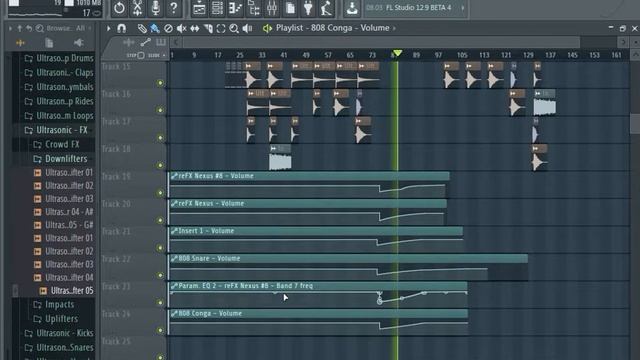Click bar 105 on the timeline ruler
This screenshot has height=360, width=640.
click(x=462, y=55)
